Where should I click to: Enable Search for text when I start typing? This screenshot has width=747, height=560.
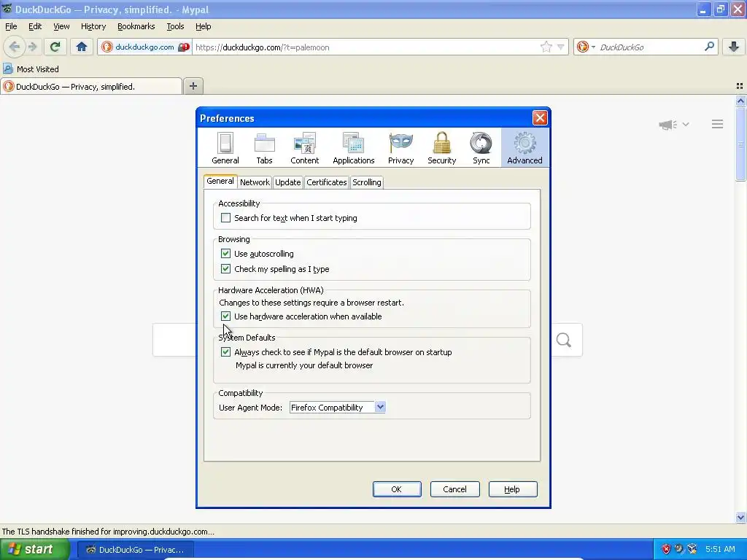tap(225, 217)
